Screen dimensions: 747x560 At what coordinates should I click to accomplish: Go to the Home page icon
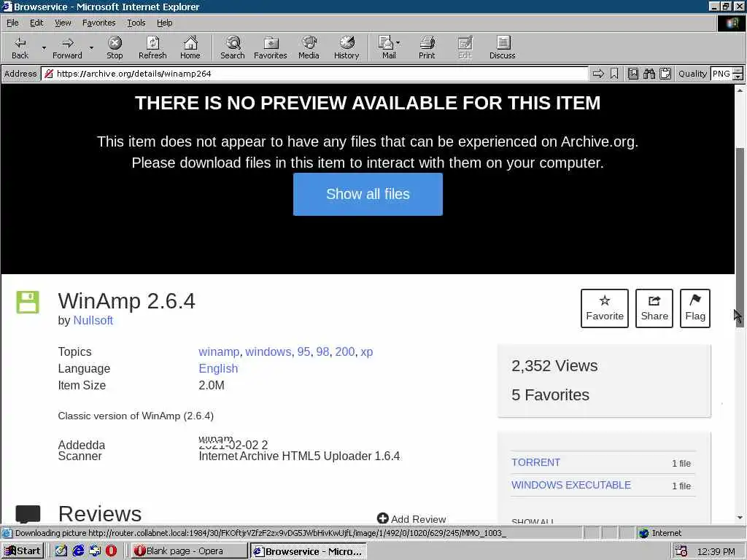(x=190, y=47)
